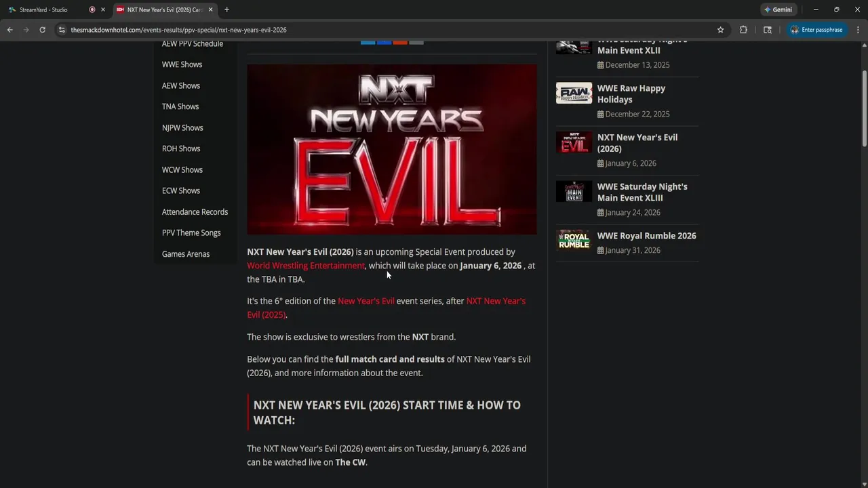Open Games Arenas in sidebar
Image resolution: width=868 pixels, height=488 pixels.
pos(186,253)
